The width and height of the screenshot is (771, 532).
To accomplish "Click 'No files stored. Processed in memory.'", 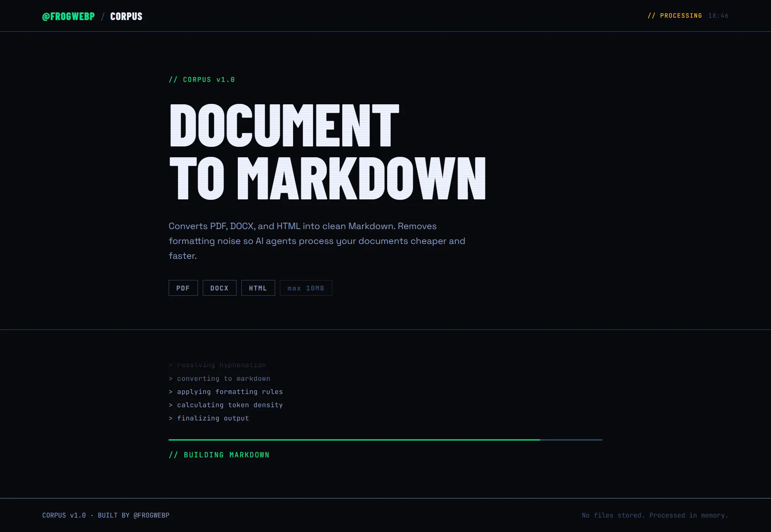I will (x=655, y=515).
